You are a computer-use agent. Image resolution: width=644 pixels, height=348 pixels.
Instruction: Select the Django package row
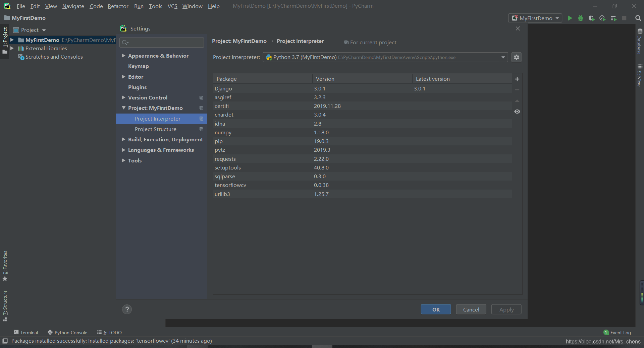(363, 88)
